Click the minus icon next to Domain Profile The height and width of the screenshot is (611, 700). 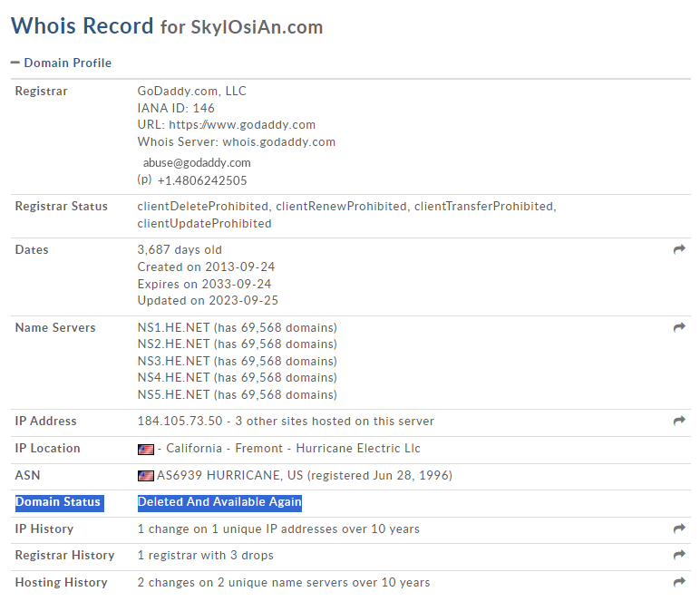(15, 63)
